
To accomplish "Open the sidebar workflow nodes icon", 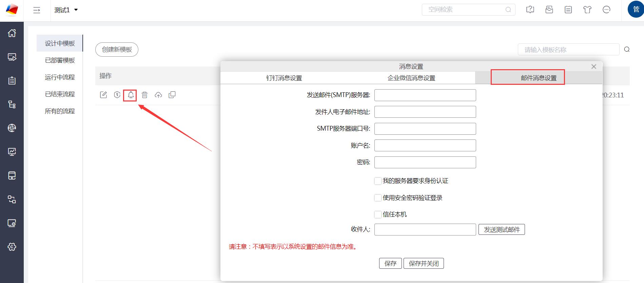I will (x=12, y=199).
